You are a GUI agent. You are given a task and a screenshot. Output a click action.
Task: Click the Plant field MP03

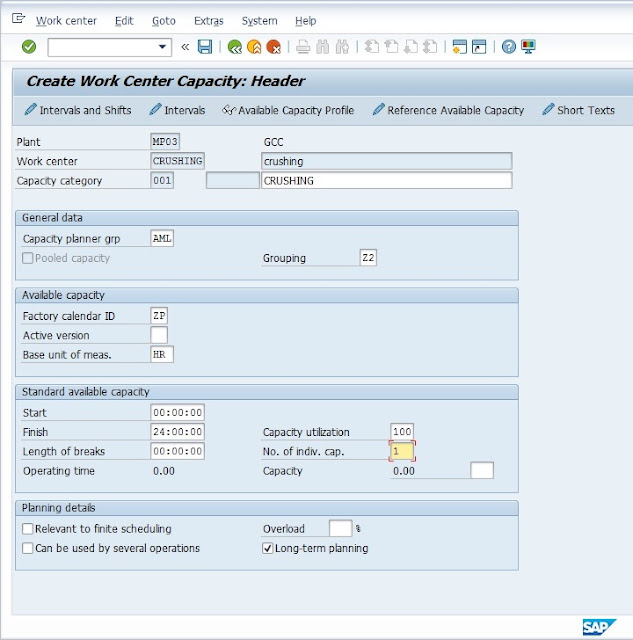[165, 142]
